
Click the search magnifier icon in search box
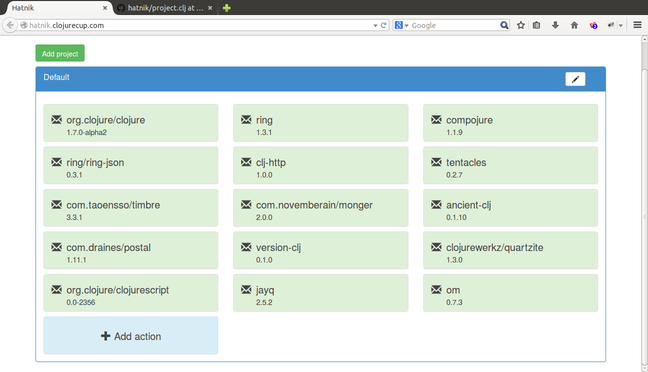pos(504,25)
